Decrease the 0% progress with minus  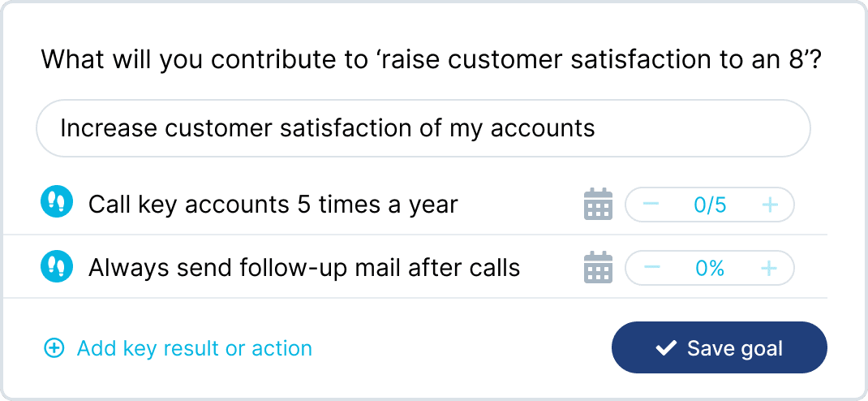[x=651, y=268]
